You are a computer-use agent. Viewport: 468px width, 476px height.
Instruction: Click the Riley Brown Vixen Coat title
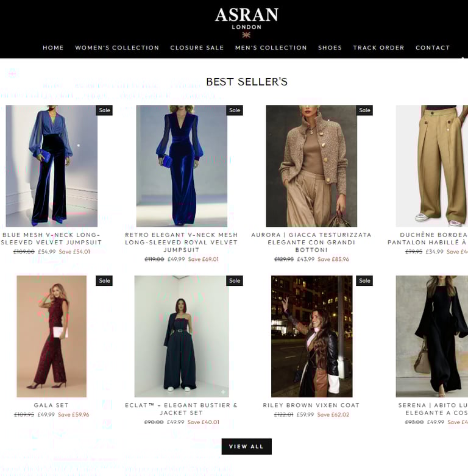pos(311,405)
